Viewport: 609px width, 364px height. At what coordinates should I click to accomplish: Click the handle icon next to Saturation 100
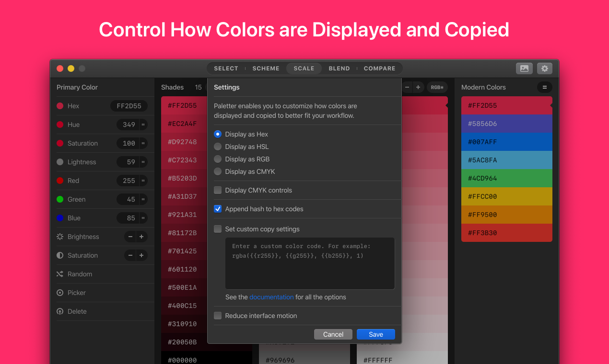(x=143, y=143)
